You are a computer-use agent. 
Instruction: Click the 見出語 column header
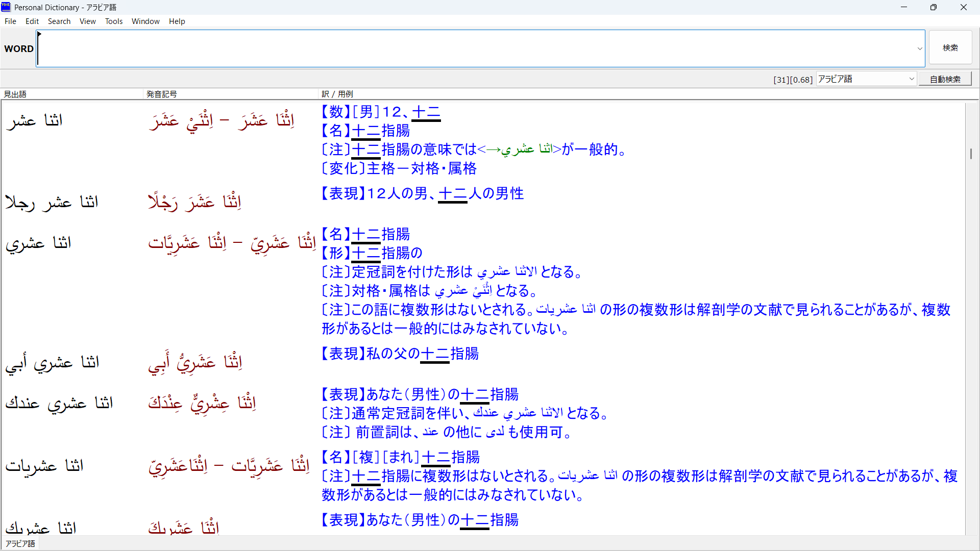pyautogui.click(x=15, y=94)
